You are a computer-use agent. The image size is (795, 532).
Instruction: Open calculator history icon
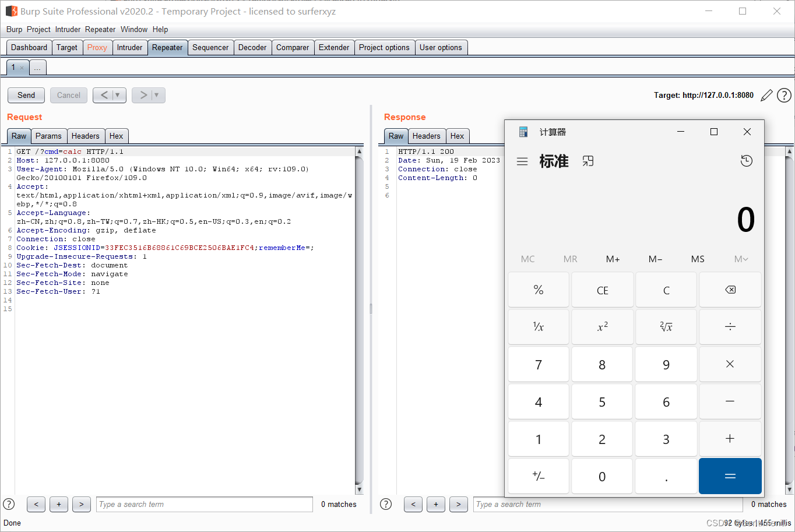coord(747,161)
